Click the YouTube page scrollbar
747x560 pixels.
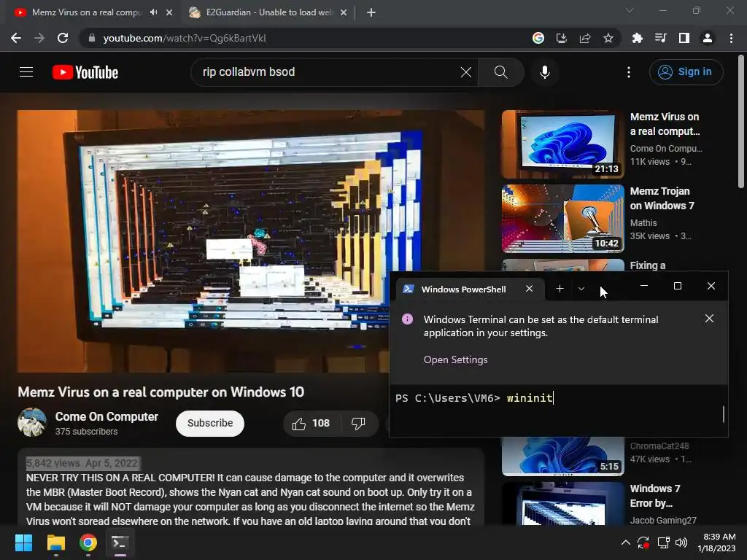tap(741, 122)
